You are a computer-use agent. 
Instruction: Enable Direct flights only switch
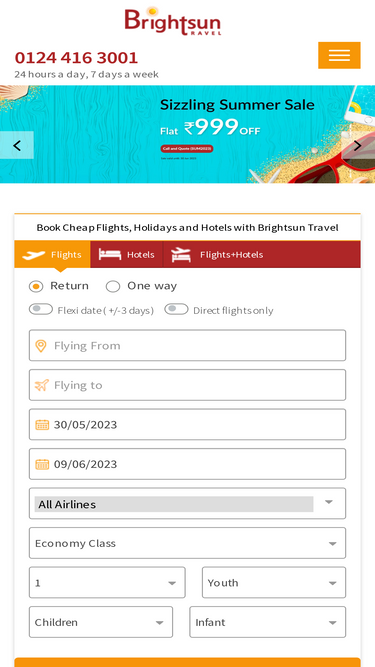[x=176, y=309]
